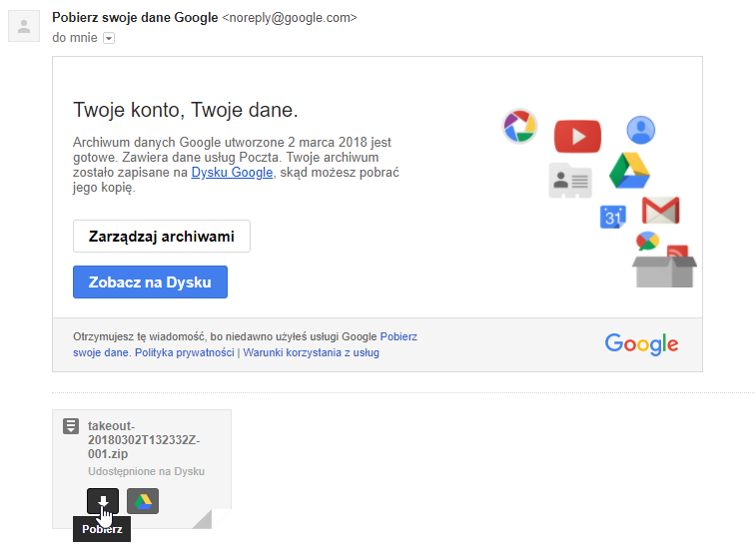Screen dimensions: 756x549
Task: Click the sender avatar placeholder
Action: [24, 27]
